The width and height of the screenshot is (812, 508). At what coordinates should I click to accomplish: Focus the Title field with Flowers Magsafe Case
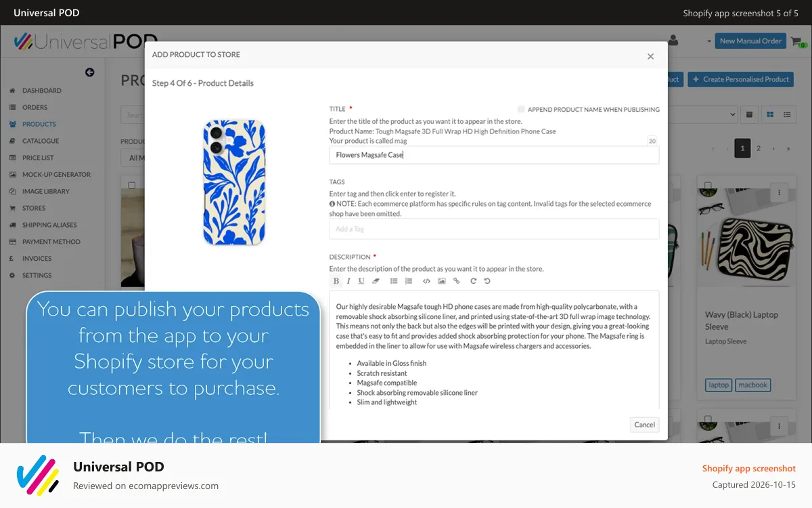(494, 155)
